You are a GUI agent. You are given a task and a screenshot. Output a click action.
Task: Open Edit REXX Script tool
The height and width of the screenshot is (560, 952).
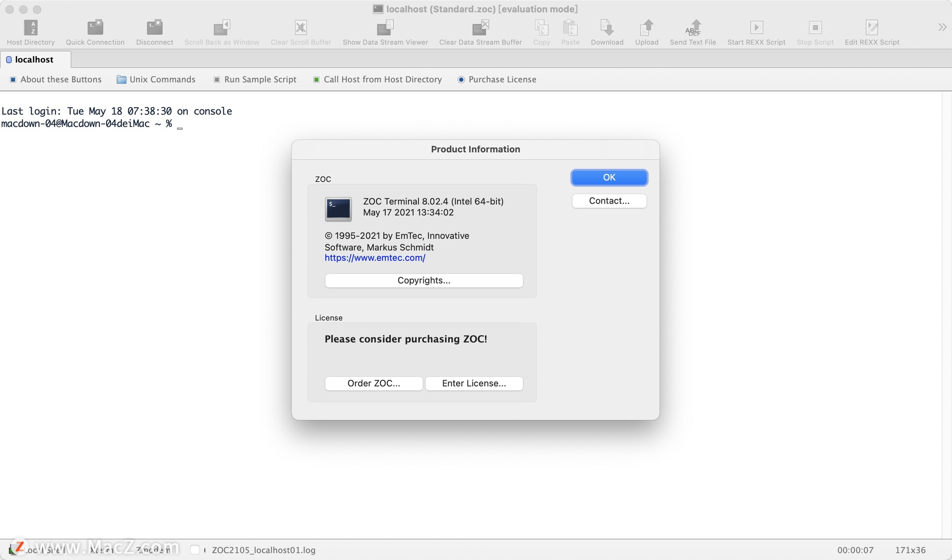[872, 33]
